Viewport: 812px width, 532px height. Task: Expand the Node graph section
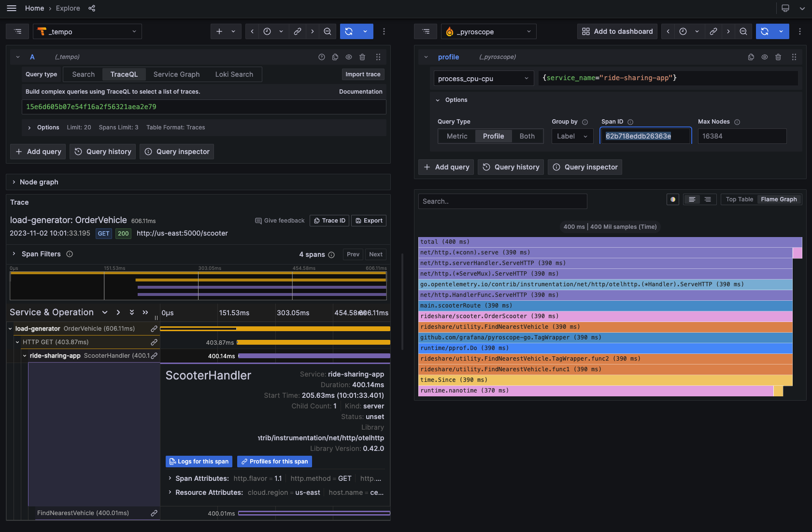coord(39,182)
